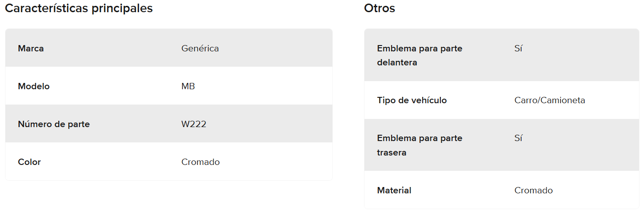The image size is (644, 210).
Task: Click the 'Material' label
Action: point(394,190)
